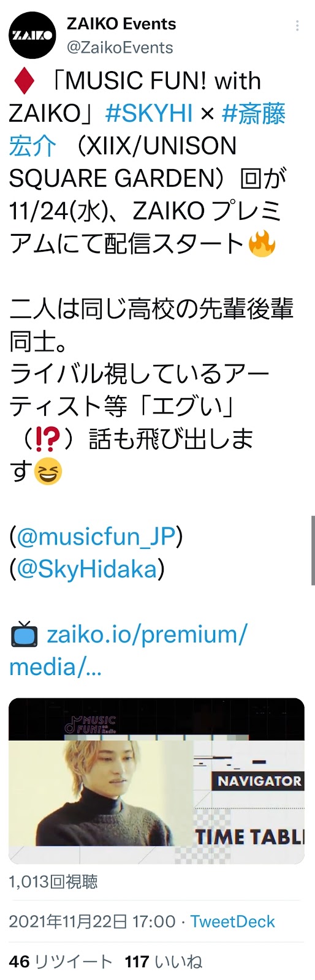Open the #斎藤宏介 hashtag
Viewport: 315px width, 980px height.
[147, 129]
